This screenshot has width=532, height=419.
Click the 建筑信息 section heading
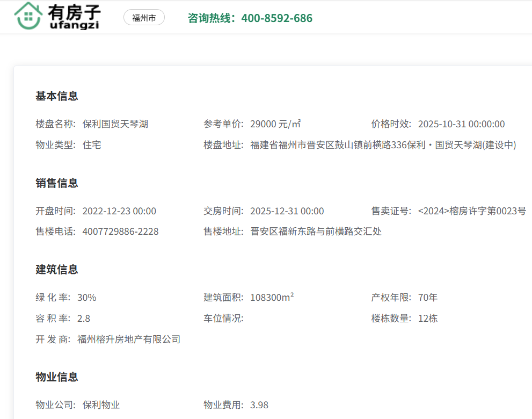pyautogui.click(x=57, y=270)
